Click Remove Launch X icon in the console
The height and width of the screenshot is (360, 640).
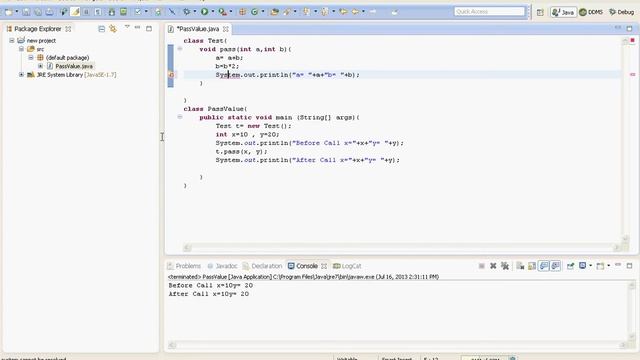493,266
